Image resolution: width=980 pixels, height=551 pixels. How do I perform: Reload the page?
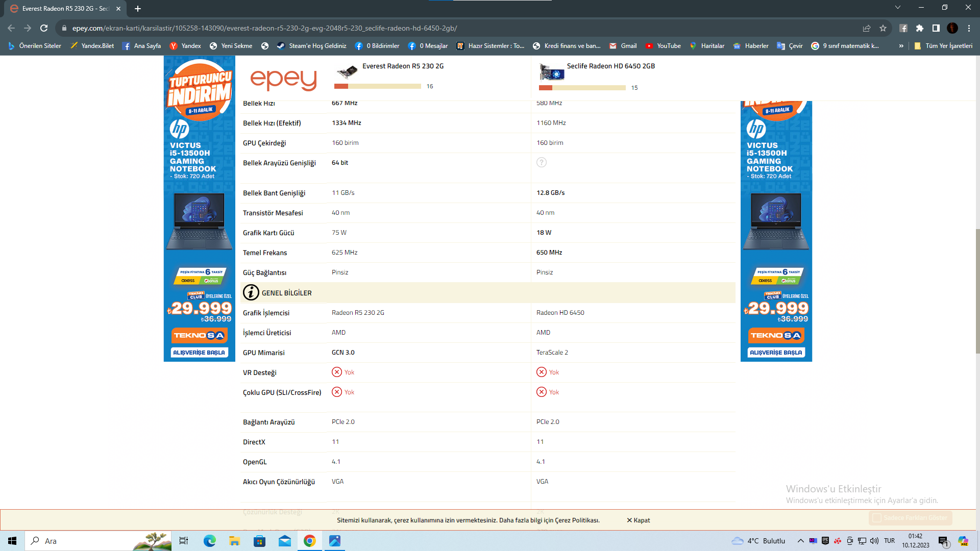click(x=44, y=28)
